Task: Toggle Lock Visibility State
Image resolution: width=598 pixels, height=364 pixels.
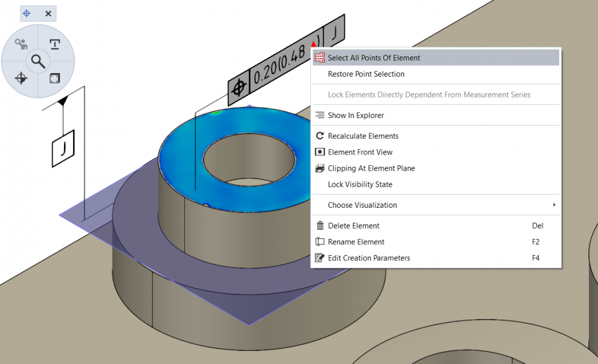Action: (360, 184)
